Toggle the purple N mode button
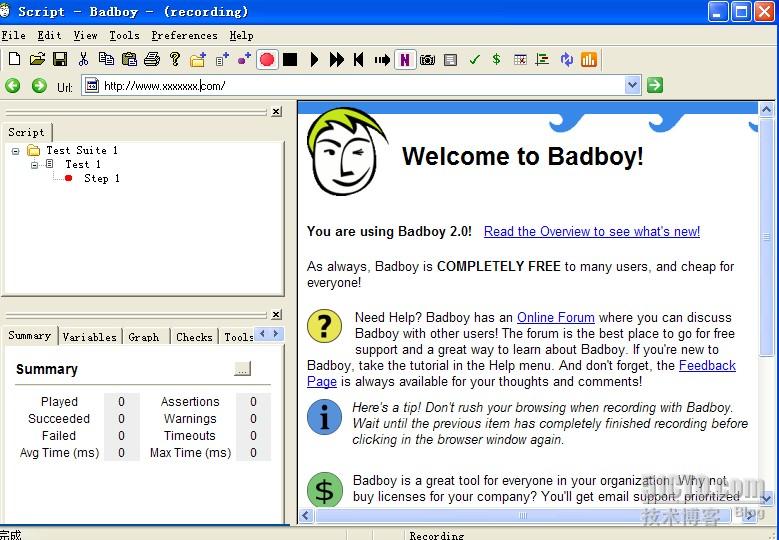This screenshot has height=540, width=779. tap(405, 60)
